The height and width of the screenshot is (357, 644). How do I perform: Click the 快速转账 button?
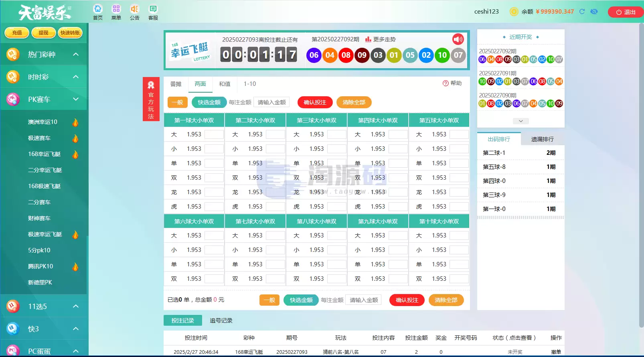(x=70, y=33)
